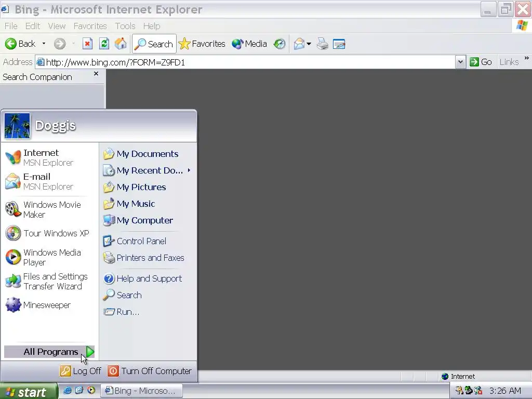Click the Forward navigation arrow
Viewport: 532px width, 399px height.
point(60,44)
